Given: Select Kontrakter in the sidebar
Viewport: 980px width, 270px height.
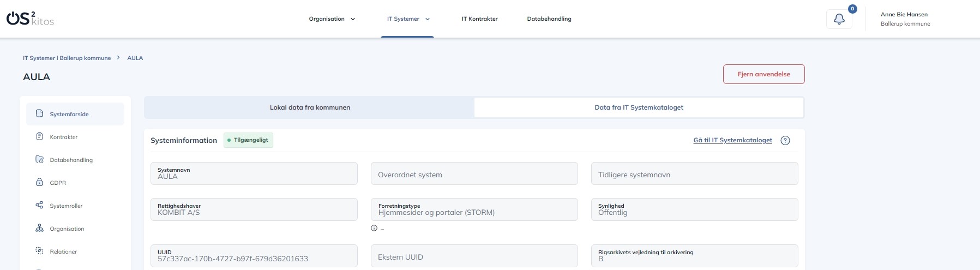Looking at the screenshot, I should (x=75, y=137).
